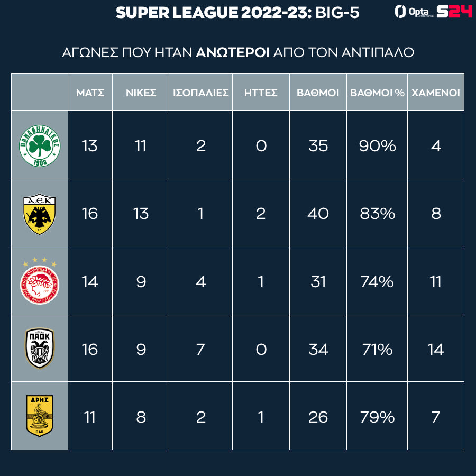
Task: Click the Panathinaikos club logo
Action: (40, 145)
